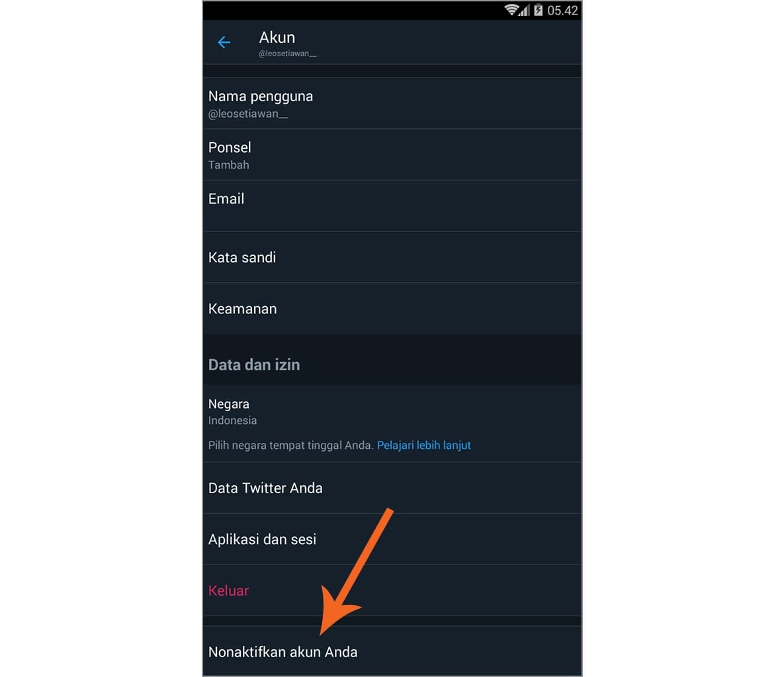The image size is (784, 677).
Task: Tap the Wi-Fi status icon
Action: click(511, 9)
